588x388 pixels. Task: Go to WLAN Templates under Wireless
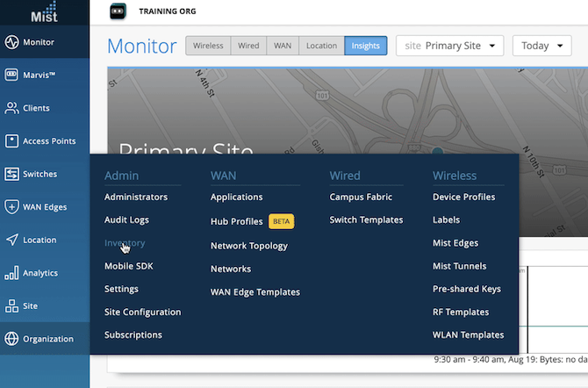tap(468, 334)
